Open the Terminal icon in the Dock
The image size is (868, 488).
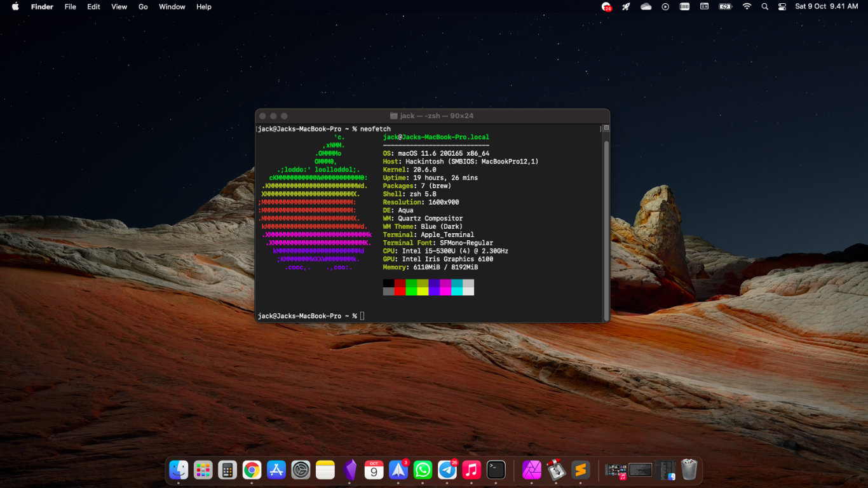pyautogui.click(x=496, y=470)
